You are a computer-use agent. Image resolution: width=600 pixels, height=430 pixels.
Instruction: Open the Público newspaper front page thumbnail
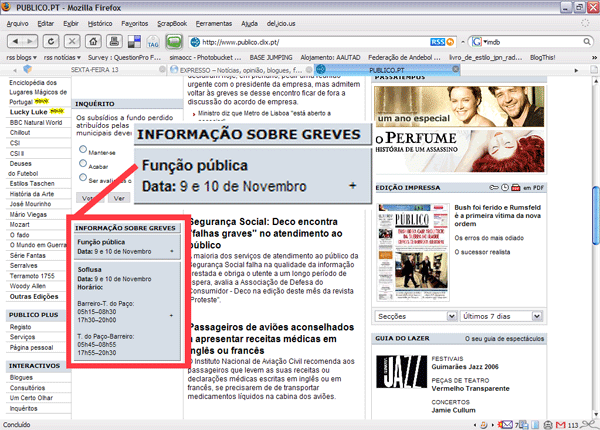(x=412, y=252)
